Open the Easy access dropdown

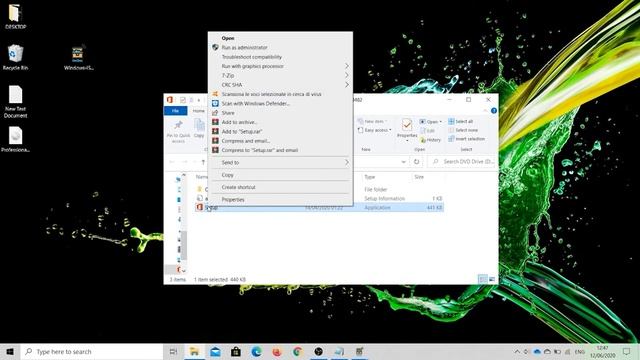374,130
